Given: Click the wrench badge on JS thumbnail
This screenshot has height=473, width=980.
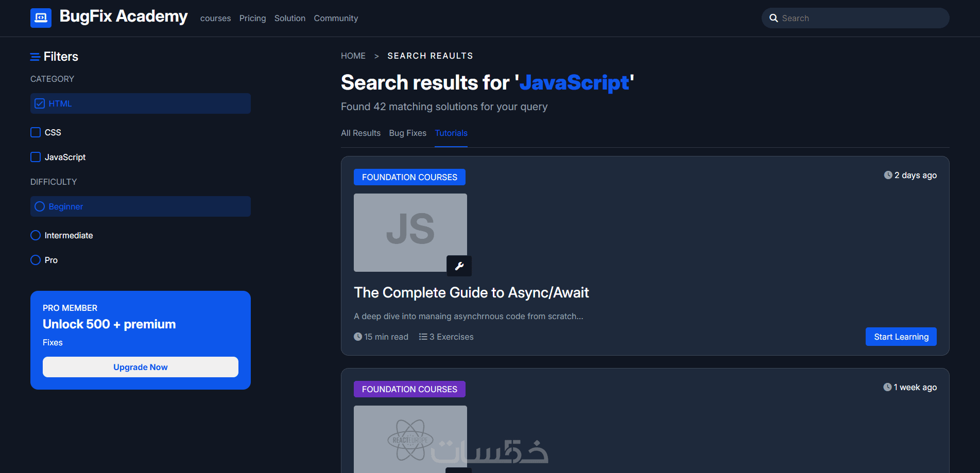Looking at the screenshot, I should pos(459,266).
